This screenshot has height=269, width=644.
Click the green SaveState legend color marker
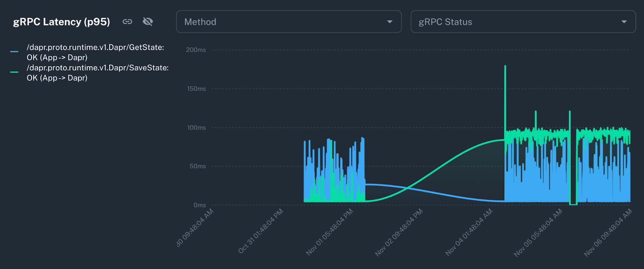pos(14,72)
